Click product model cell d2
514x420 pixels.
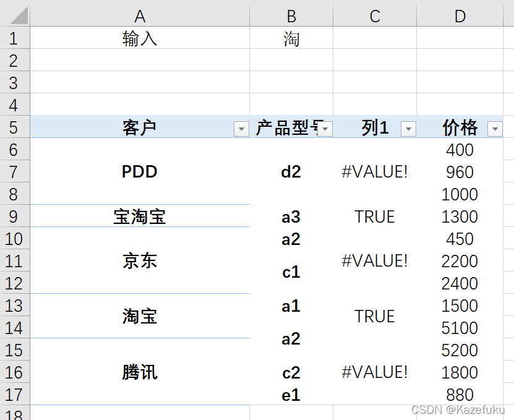coord(291,171)
